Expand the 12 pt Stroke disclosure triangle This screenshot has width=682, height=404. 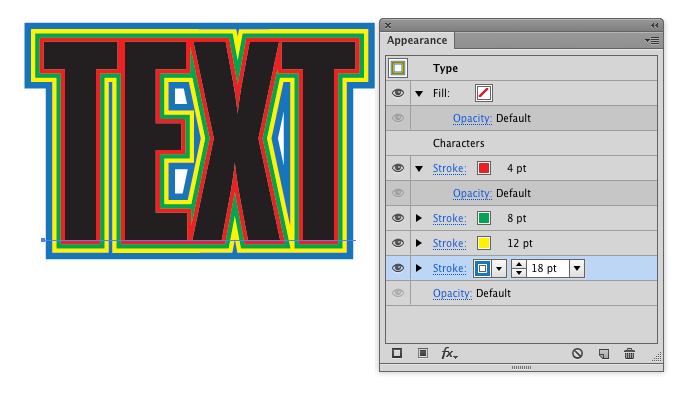click(419, 243)
